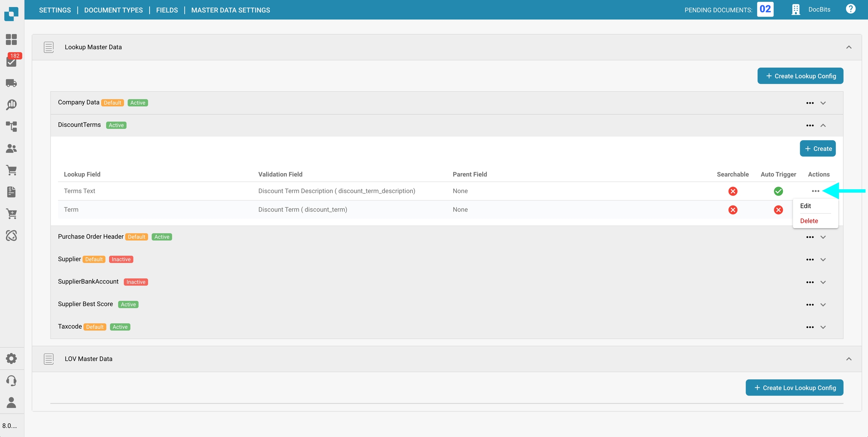Choose Delete in the actions menu
Image resolution: width=868 pixels, height=437 pixels.
(x=809, y=221)
